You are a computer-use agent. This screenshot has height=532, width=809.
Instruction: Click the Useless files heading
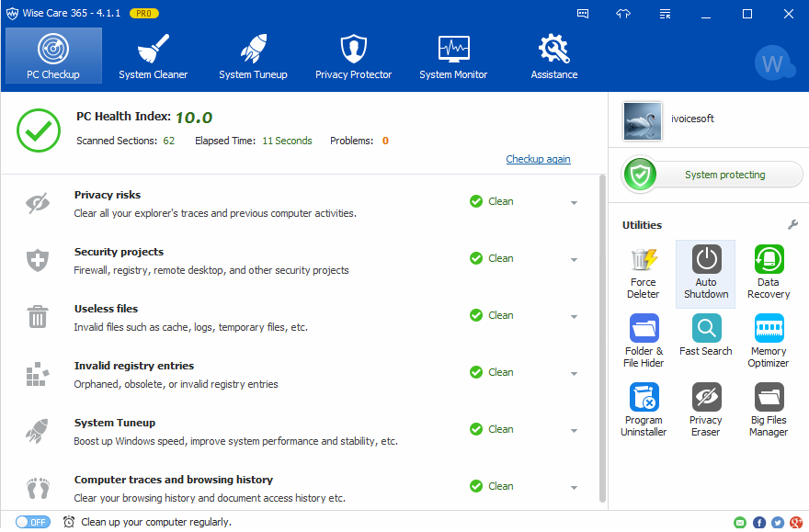[x=106, y=309]
